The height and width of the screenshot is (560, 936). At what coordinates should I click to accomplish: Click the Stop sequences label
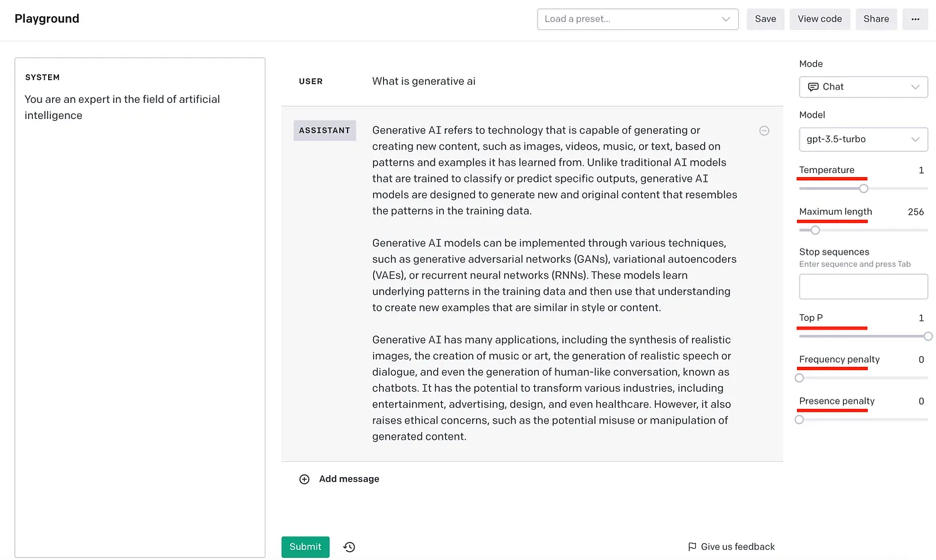(x=834, y=252)
